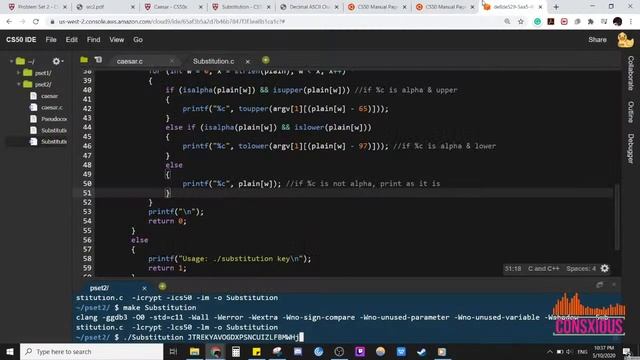Image resolution: width=640 pixels, height=360 pixels.
Task: Switch to the Substitution.c tab
Action: 213,61
